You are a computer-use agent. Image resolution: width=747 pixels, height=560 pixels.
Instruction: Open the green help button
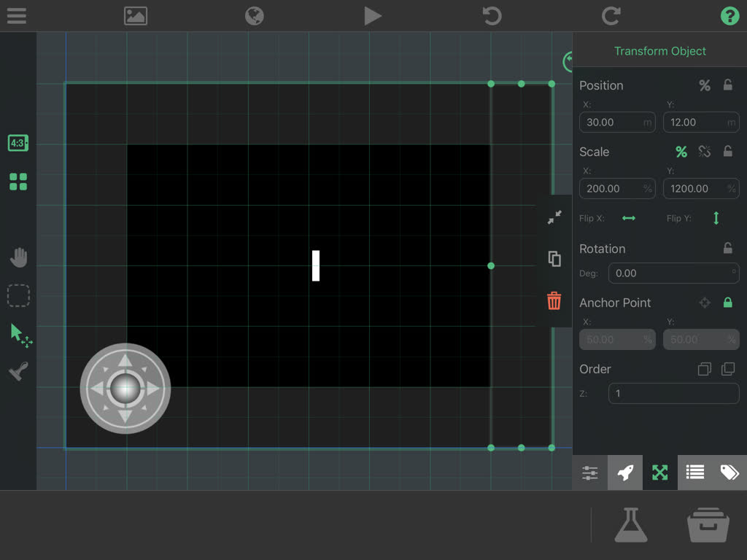(x=729, y=16)
